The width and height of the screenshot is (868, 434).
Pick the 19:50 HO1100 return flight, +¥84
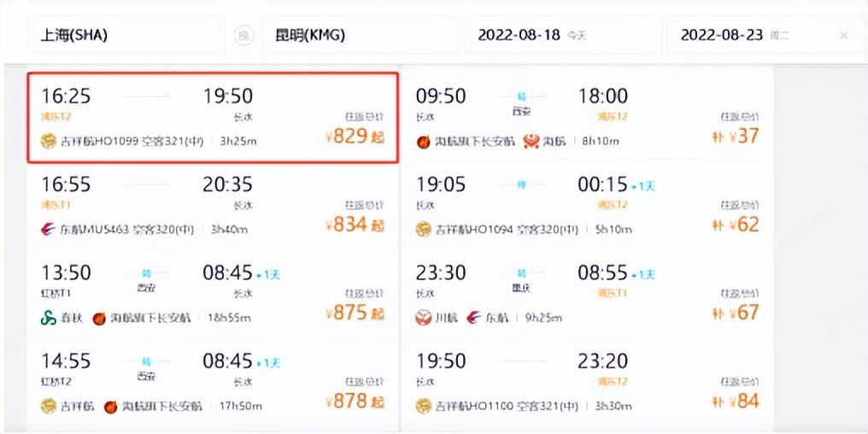pyautogui.click(x=587, y=383)
